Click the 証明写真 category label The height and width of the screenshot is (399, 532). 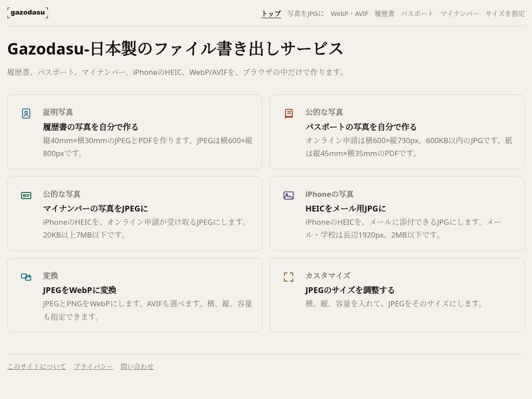click(x=58, y=112)
